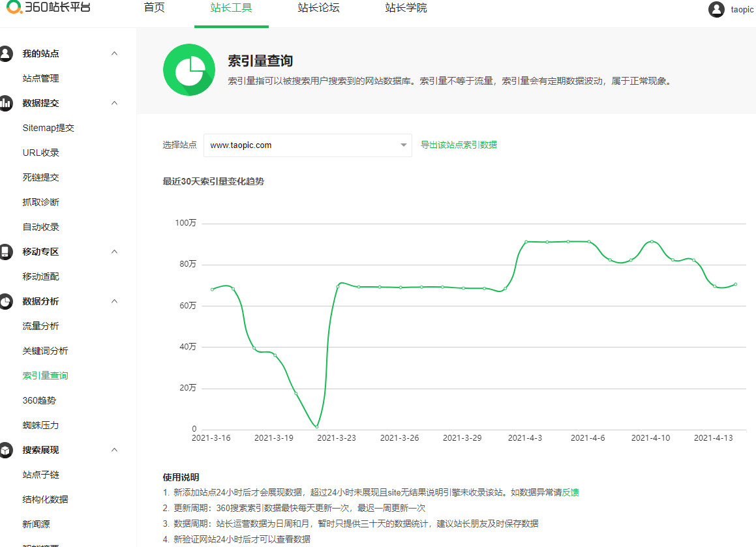Screen dimensions: 756x547
Task: Collapse the 我的站点 section chevron
Action: point(114,53)
